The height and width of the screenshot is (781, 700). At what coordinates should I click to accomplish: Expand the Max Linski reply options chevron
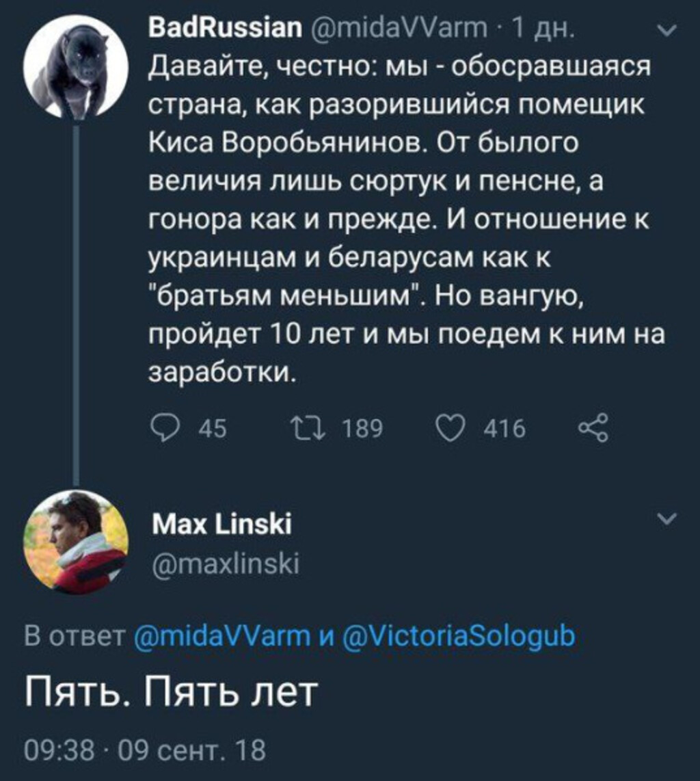click(667, 520)
